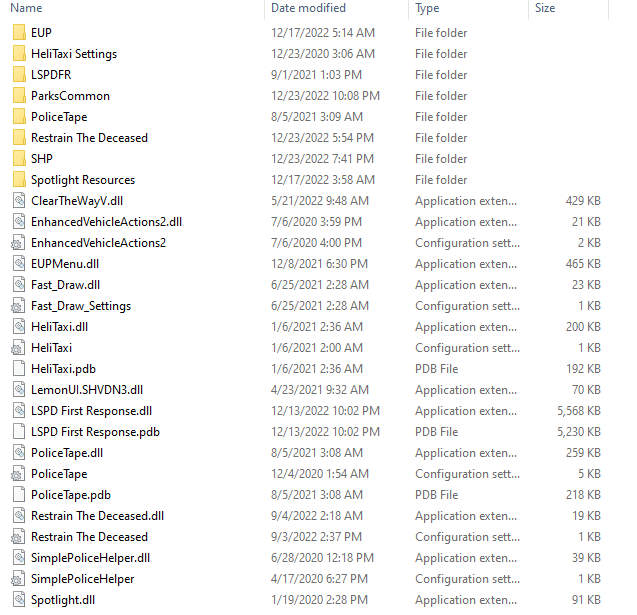Click the SimplePoliceHelper.dll file icon
The image size is (637, 615).
click(19, 558)
